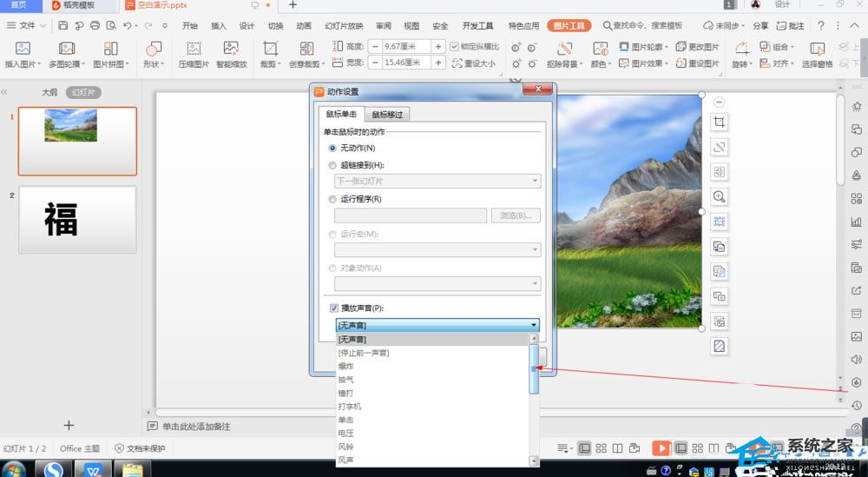The image size is (868, 477).
Task: Toggle the 锁定纵横比 checkbox
Action: 454,46
